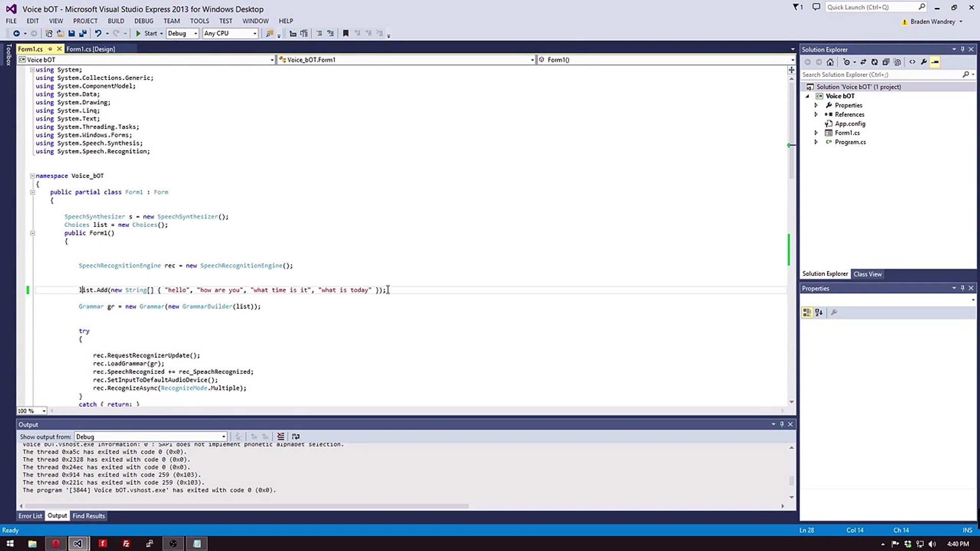This screenshot has height=551, width=980.
Task: Open the 100 % zoom level dropdown
Action: [32, 411]
